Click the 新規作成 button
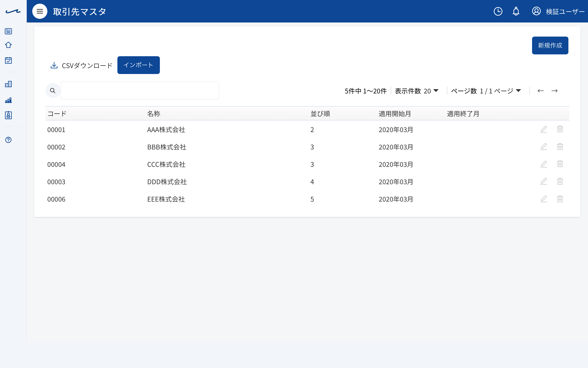 (550, 46)
